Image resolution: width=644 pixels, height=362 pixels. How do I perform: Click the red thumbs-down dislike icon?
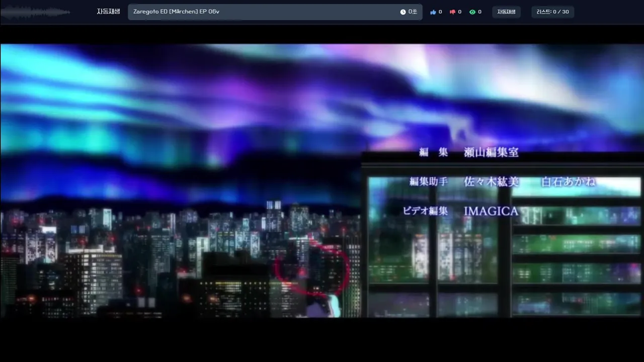(x=452, y=12)
